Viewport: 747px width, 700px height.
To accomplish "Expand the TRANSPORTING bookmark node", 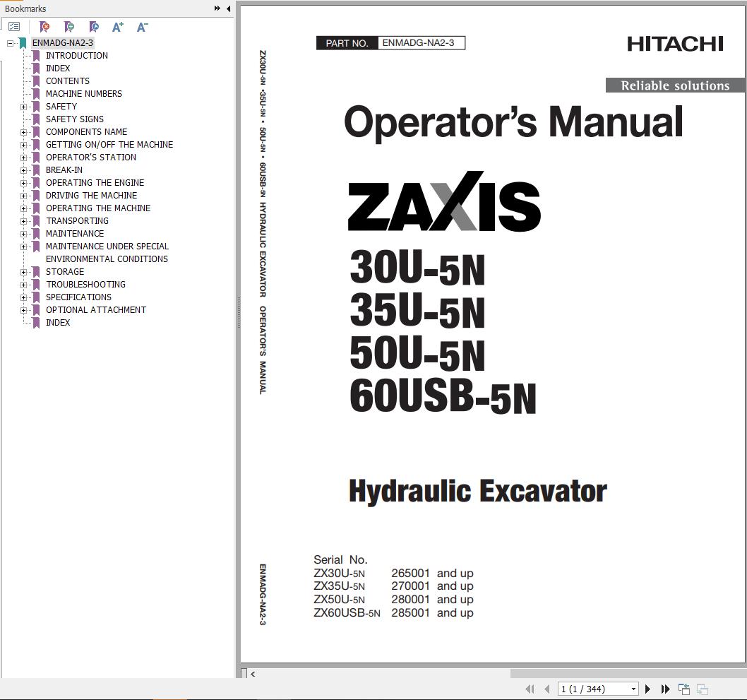I will 23,221.
